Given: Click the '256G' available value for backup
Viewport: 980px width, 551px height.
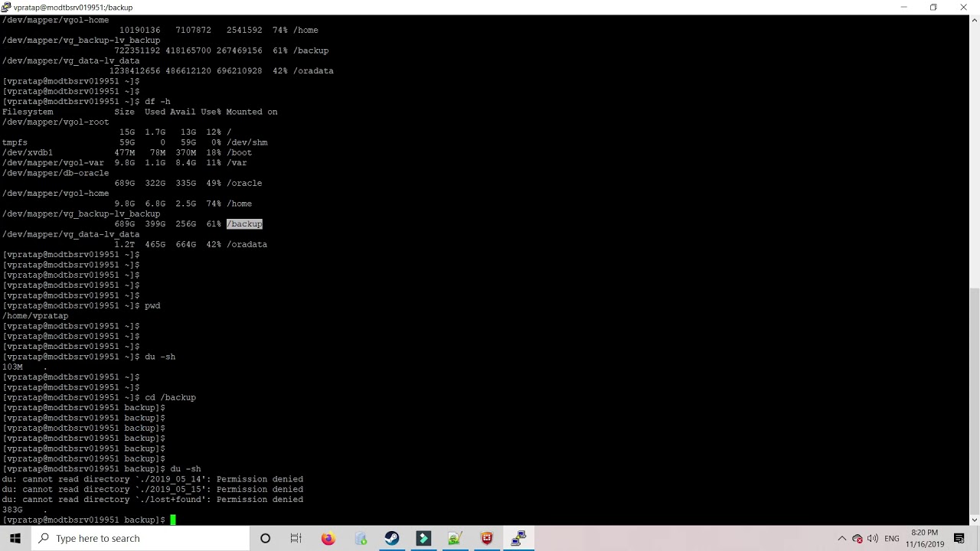Looking at the screenshot, I should coord(186,224).
